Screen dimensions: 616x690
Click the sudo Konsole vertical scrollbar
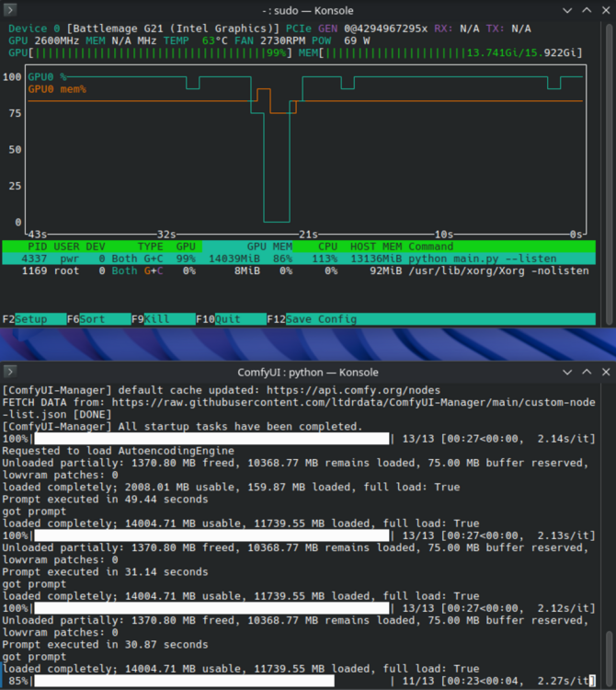609,174
